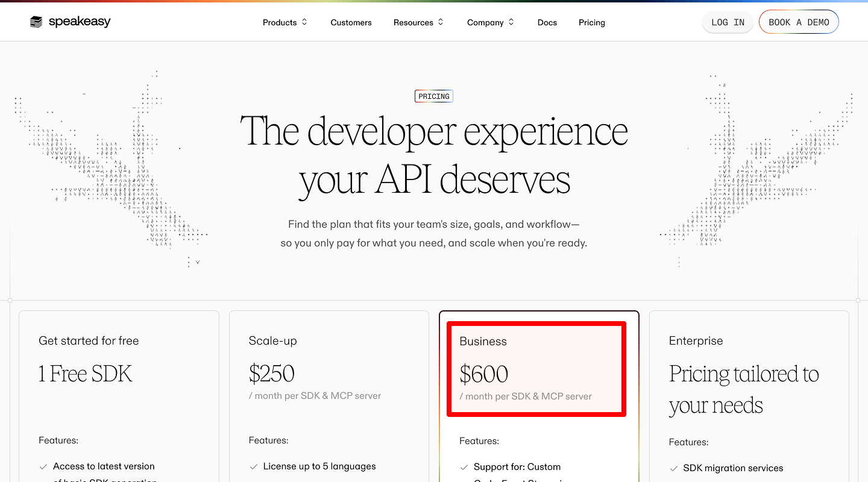
Task: Click the checkmark beside 'Support for: Custom'
Action: 464,467
